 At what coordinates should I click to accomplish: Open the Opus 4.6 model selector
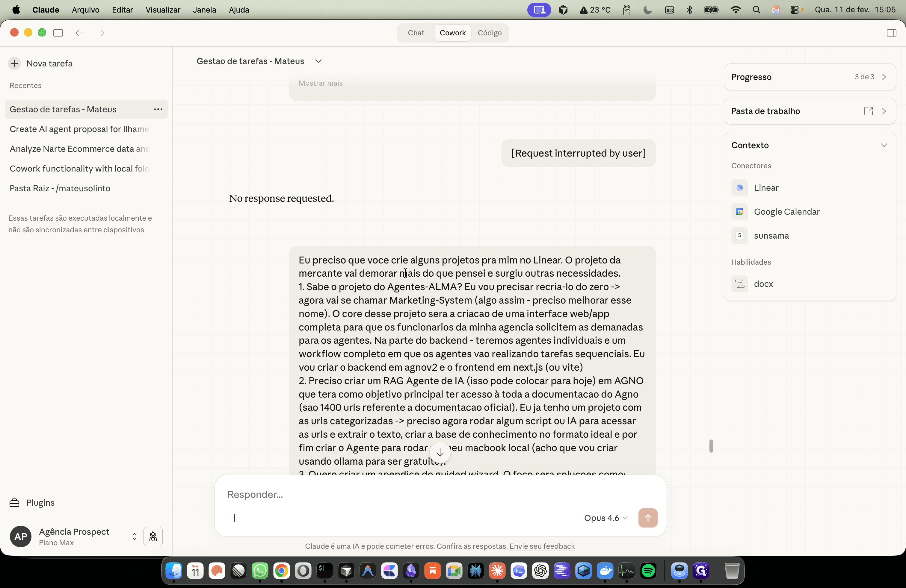point(606,518)
